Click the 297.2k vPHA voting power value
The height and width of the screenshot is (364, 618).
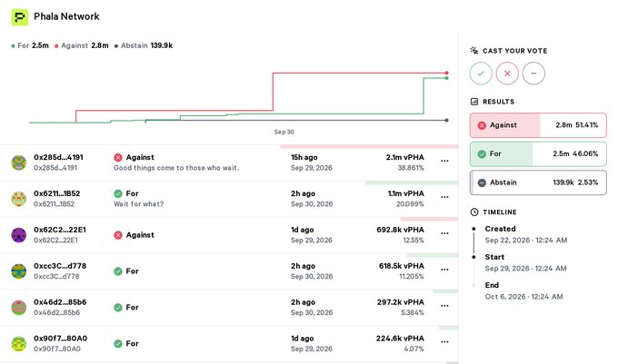click(x=401, y=302)
